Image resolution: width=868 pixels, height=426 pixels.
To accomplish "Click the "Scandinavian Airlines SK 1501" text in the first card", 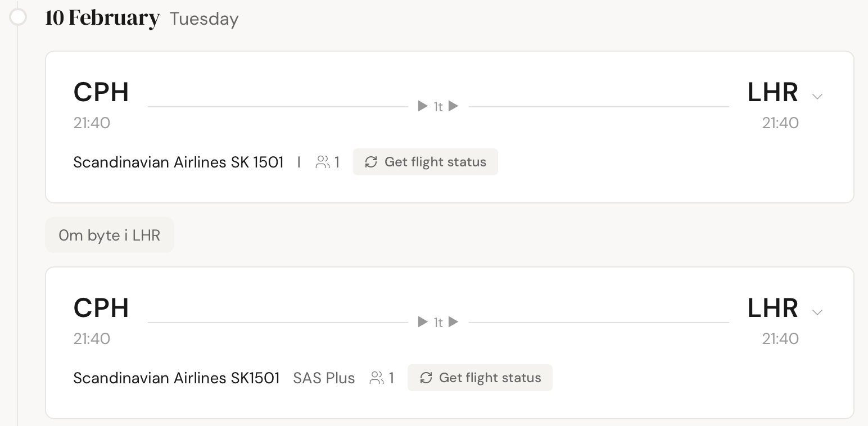I will click(178, 162).
